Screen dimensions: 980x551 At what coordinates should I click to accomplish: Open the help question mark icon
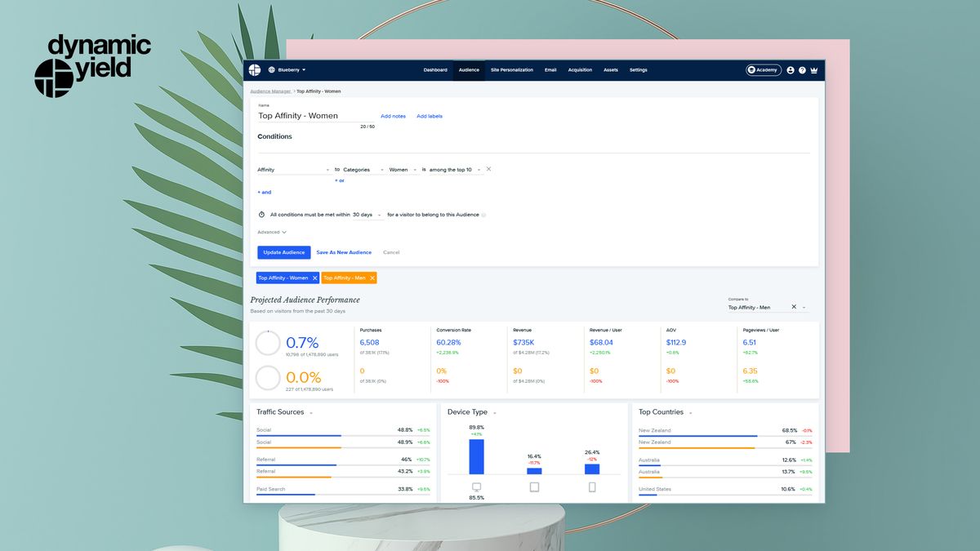point(802,70)
